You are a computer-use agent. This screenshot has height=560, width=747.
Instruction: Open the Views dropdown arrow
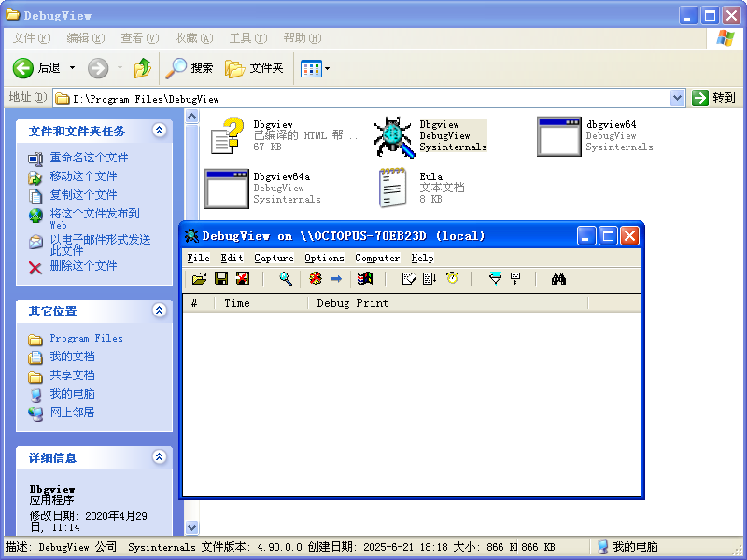point(328,68)
